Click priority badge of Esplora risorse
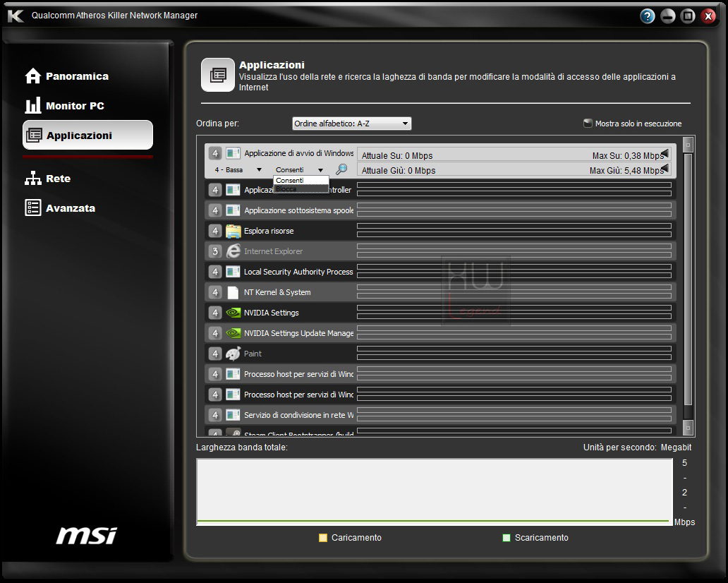This screenshot has height=583, width=728. point(215,231)
